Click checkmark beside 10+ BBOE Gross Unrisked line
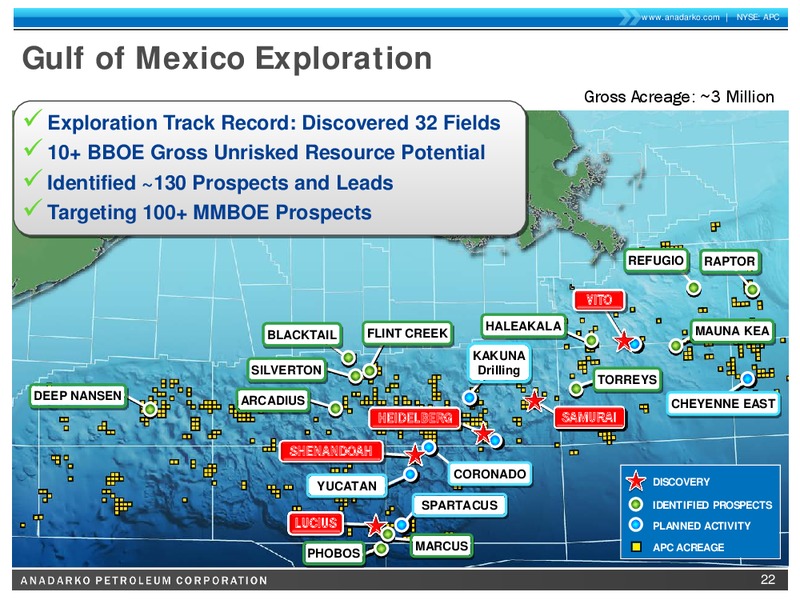Viewport: 800px width, 600px height. pos(33,148)
